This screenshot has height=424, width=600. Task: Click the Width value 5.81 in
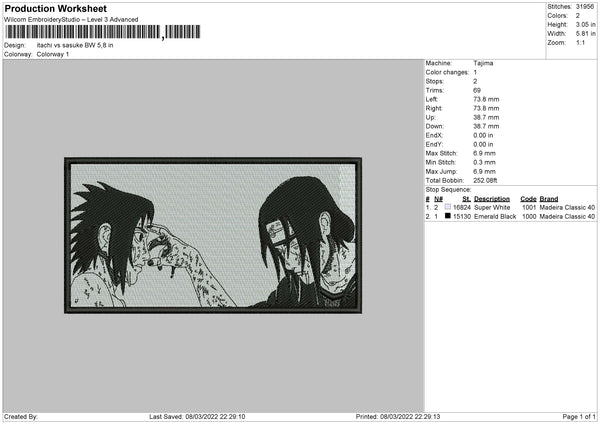click(x=585, y=34)
